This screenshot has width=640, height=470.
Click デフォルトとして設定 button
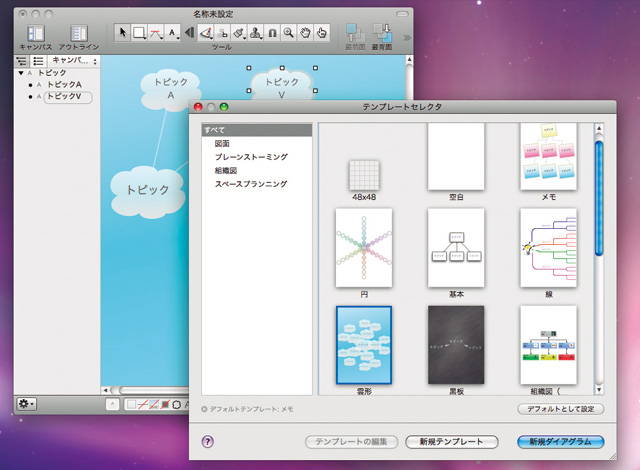pyautogui.click(x=560, y=409)
